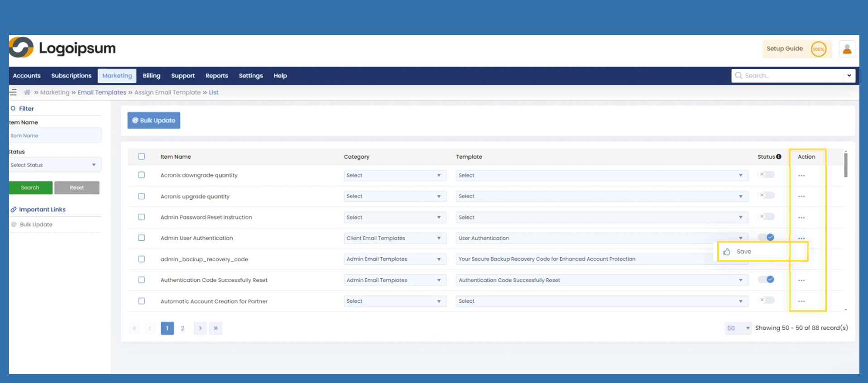Expand the Select Status filter dropdown

54,165
